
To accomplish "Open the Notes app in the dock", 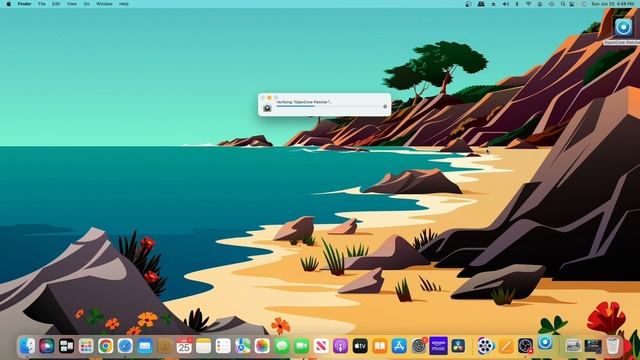I will [x=203, y=346].
